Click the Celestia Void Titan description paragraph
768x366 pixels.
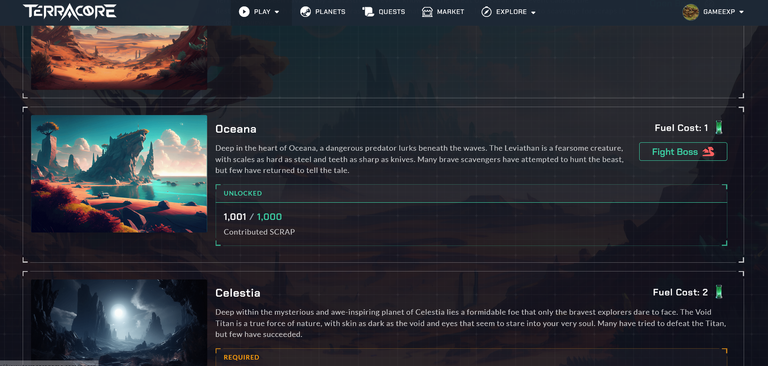click(470, 323)
